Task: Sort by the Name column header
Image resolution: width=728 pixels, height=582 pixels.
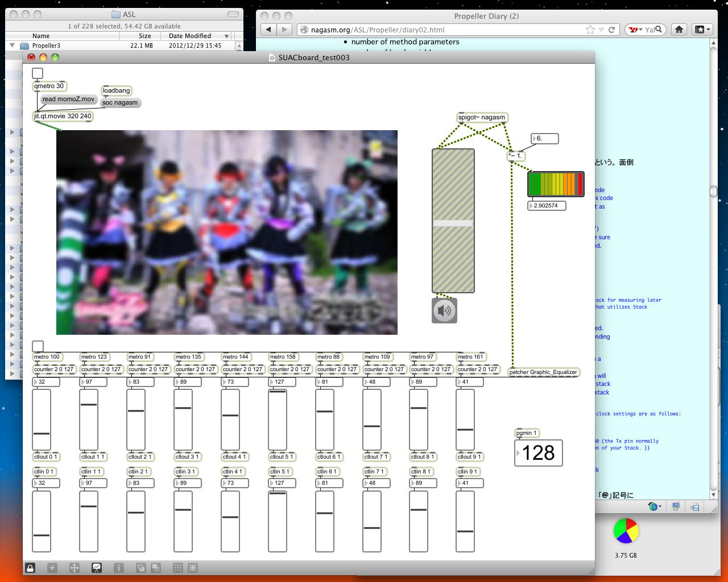Action: 41,36
